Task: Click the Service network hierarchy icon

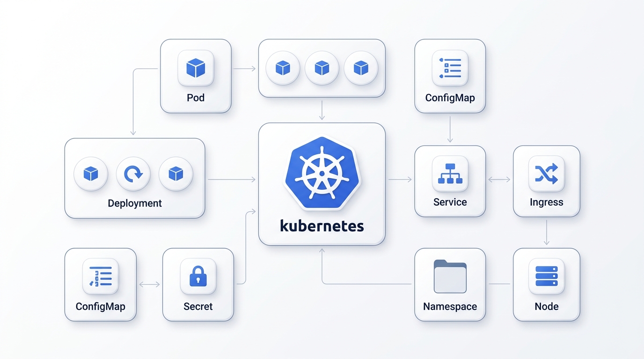Action: 450,174
